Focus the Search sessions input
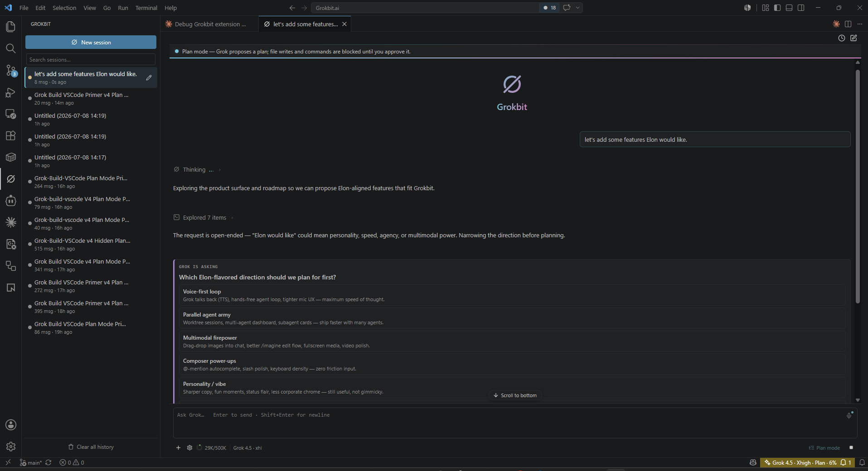 (x=91, y=59)
